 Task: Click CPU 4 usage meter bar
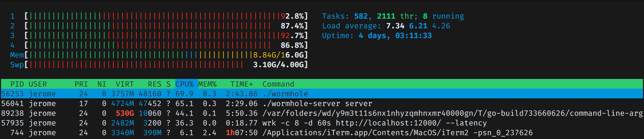point(166,45)
